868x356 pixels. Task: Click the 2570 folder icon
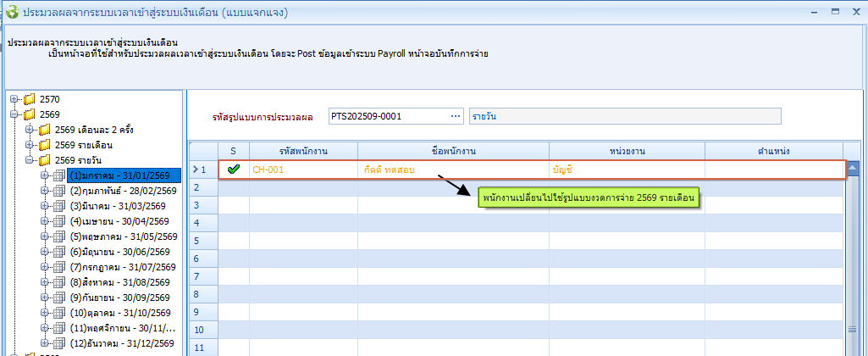pyautogui.click(x=29, y=99)
